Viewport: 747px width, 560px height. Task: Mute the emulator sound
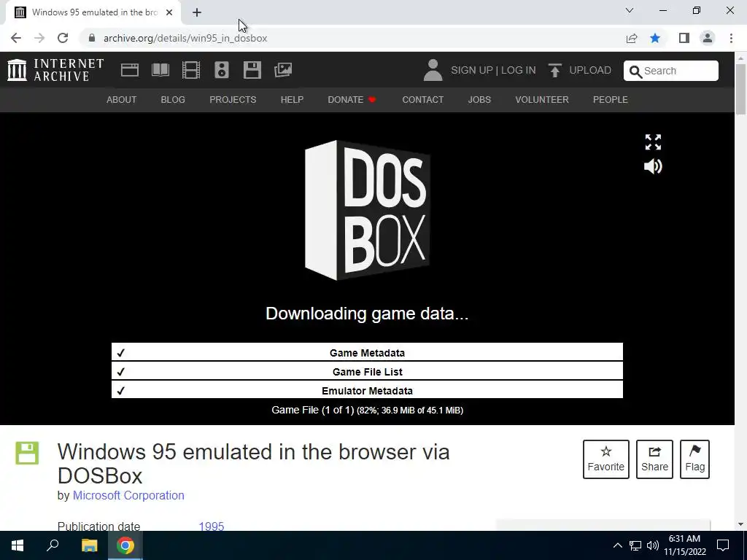tap(653, 166)
